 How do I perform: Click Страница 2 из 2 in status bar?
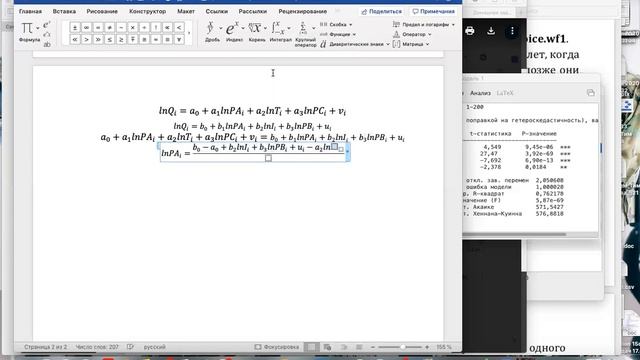[x=45, y=347]
